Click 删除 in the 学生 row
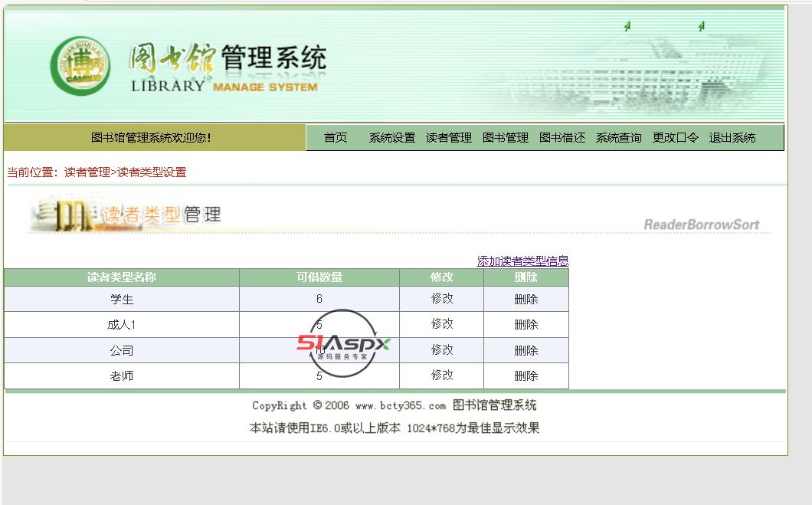This screenshot has height=505, width=812. [x=526, y=300]
